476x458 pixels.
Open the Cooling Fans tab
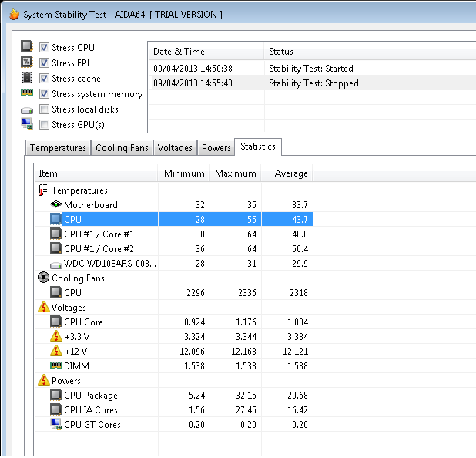[x=122, y=148]
